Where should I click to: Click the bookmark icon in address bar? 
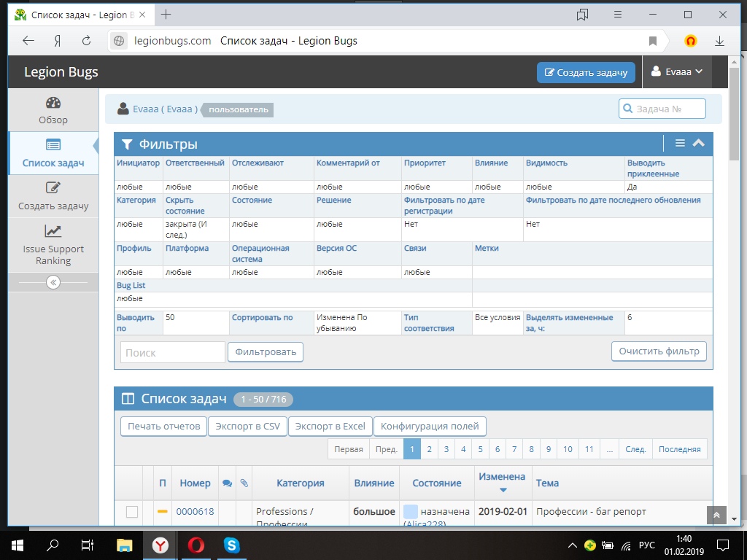point(653,42)
